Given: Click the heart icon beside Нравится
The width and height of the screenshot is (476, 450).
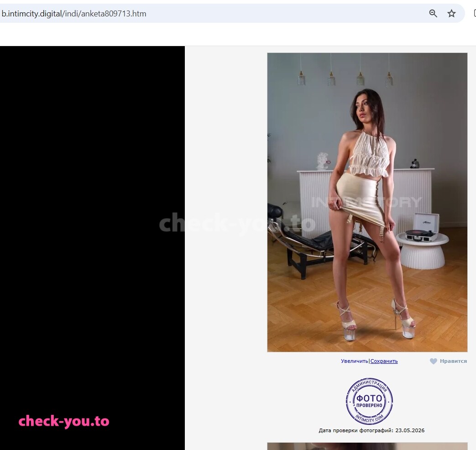Looking at the screenshot, I should pyautogui.click(x=434, y=361).
